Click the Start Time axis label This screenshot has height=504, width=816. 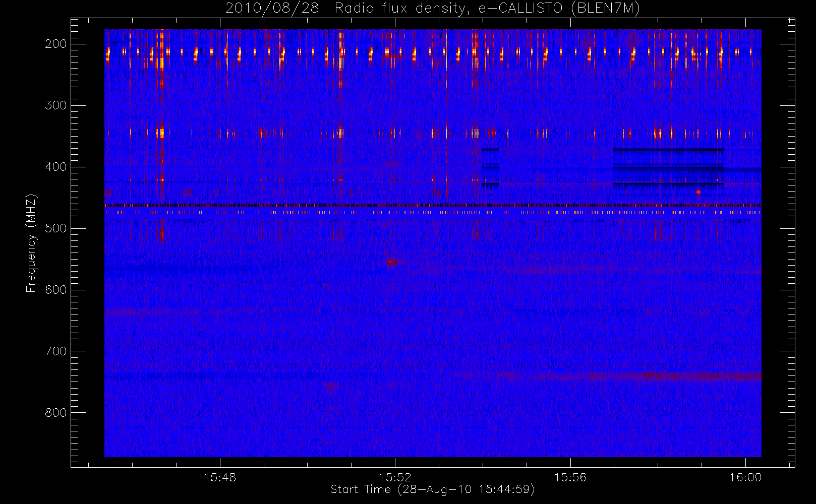point(432,489)
